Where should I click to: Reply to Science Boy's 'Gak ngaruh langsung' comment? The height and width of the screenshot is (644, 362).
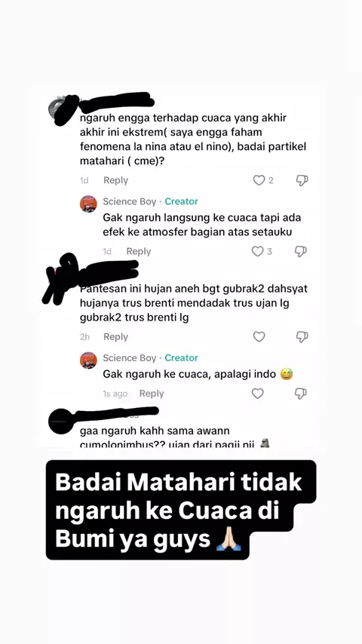click(x=139, y=251)
